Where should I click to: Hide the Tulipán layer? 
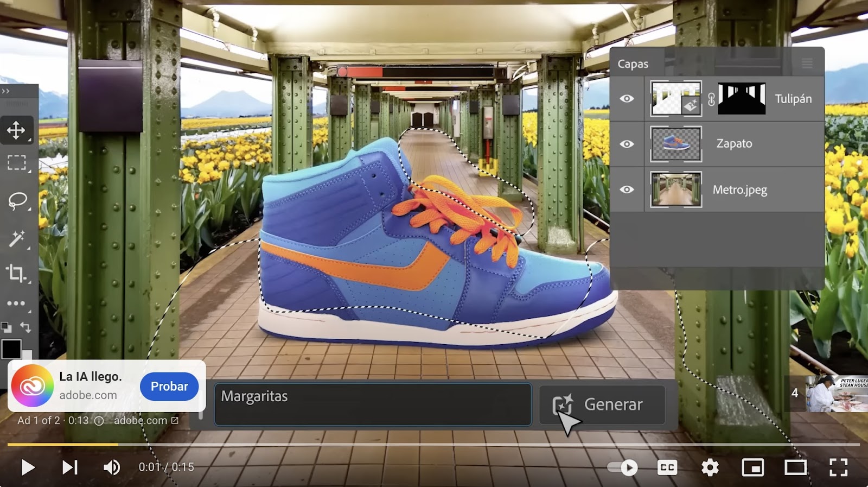(627, 99)
